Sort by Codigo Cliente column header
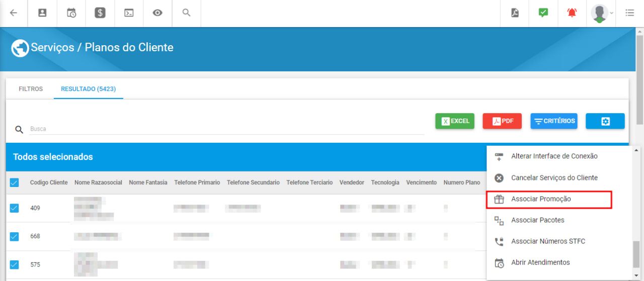 click(49, 182)
